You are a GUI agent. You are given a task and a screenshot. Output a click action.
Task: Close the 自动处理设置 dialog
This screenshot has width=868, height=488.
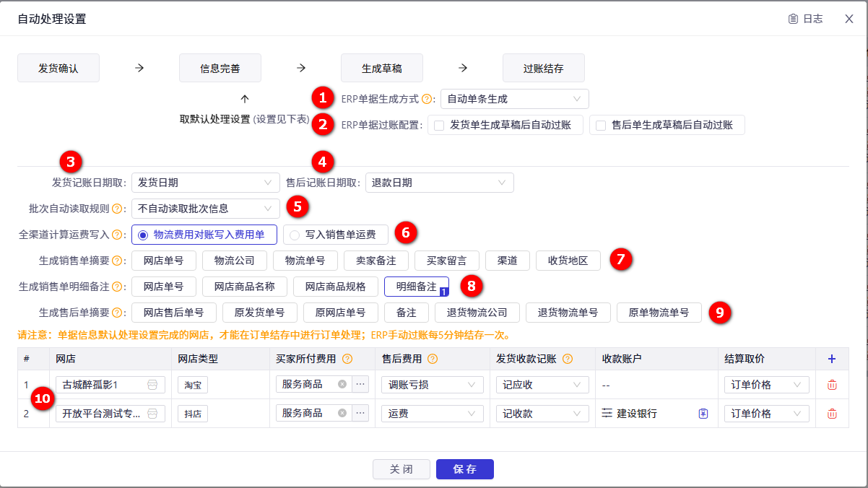coord(849,19)
